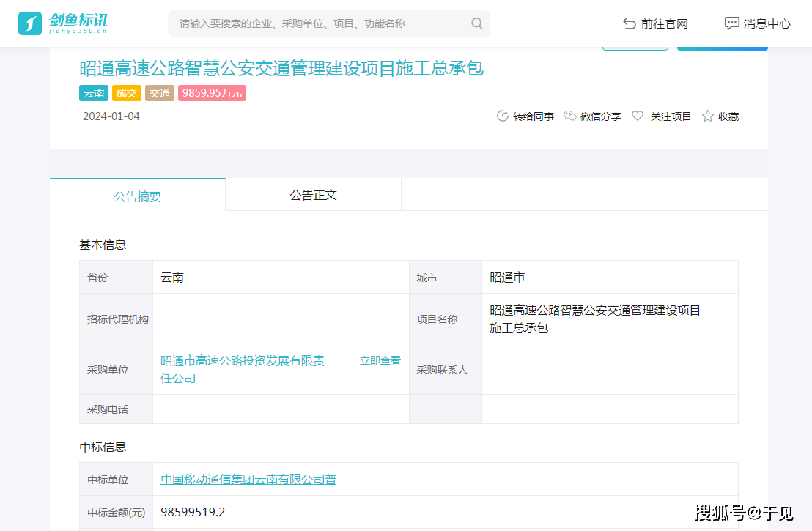Click the 剑鱼标讯 logo icon
This screenshot has width=812, height=531.
[30, 23]
